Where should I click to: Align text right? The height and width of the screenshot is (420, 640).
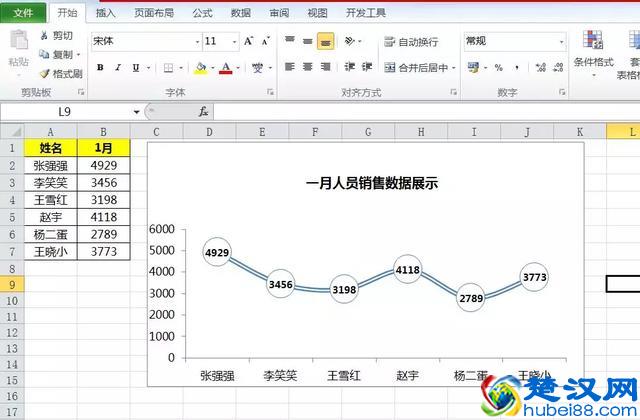[x=325, y=67]
